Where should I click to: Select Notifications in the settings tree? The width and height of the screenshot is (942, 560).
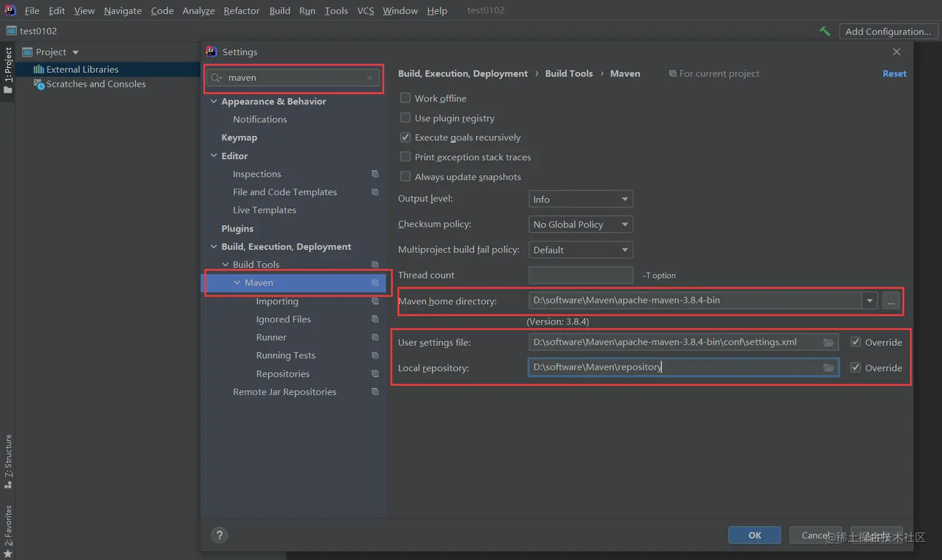click(x=260, y=120)
